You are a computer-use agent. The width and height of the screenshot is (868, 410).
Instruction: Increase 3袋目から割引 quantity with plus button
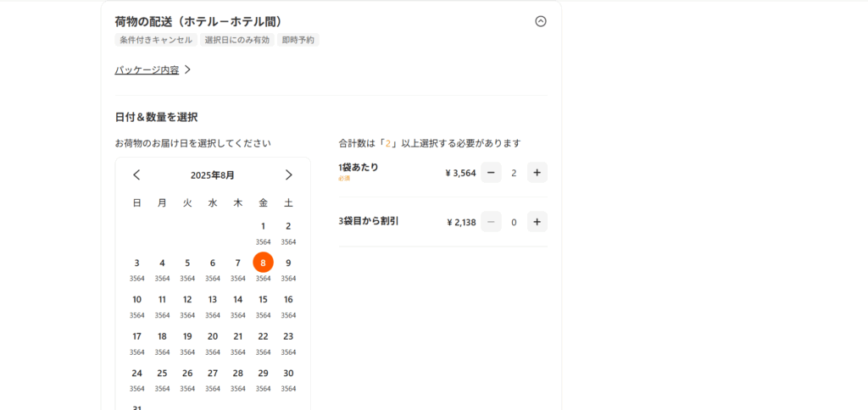pyautogui.click(x=537, y=222)
